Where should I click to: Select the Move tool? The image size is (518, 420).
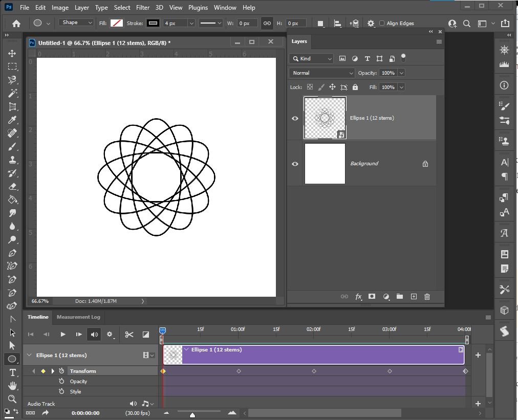(x=13, y=53)
